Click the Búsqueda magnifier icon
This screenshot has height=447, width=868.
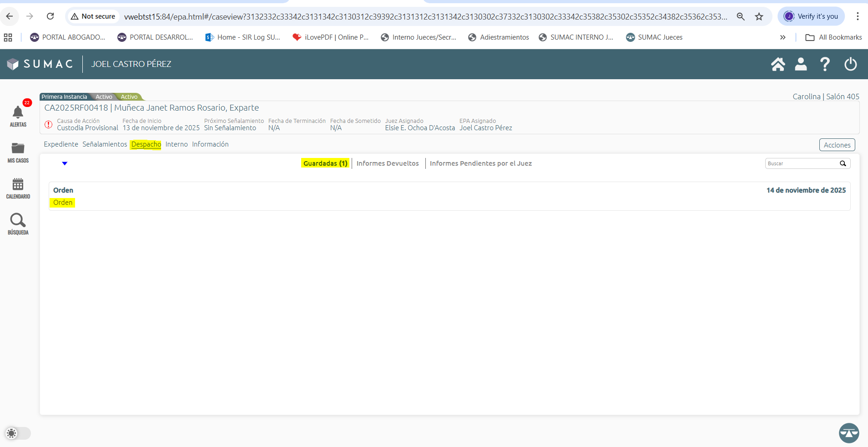[18, 220]
